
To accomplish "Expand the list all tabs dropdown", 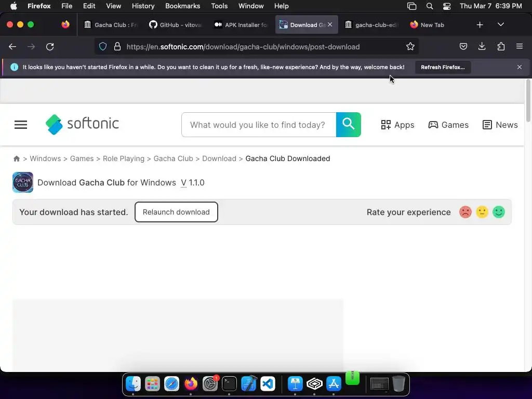I will point(500,25).
